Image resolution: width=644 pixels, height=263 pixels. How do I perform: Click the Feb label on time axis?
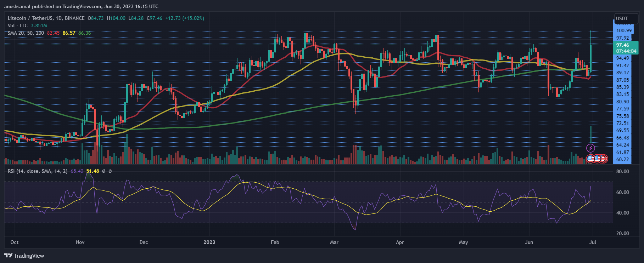click(275, 242)
